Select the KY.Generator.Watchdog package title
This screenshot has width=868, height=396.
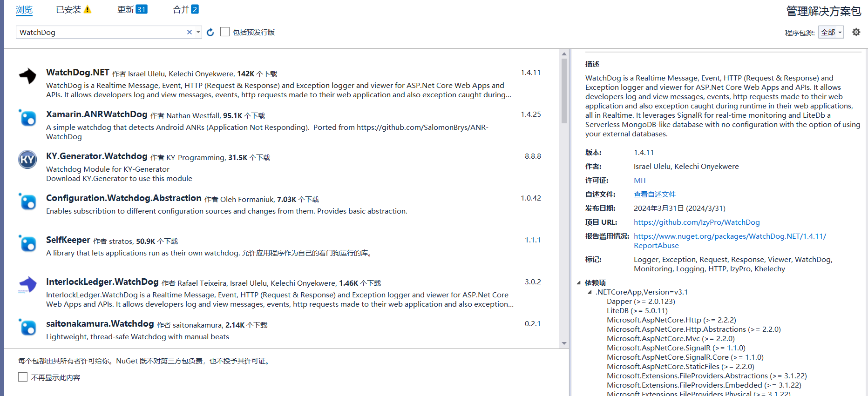click(97, 156)
